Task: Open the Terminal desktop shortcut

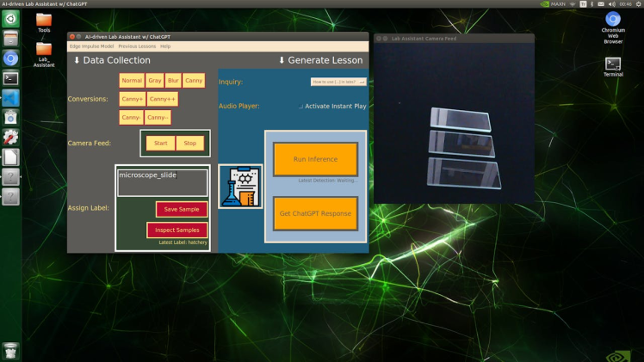Action: (x=613, y=67)
